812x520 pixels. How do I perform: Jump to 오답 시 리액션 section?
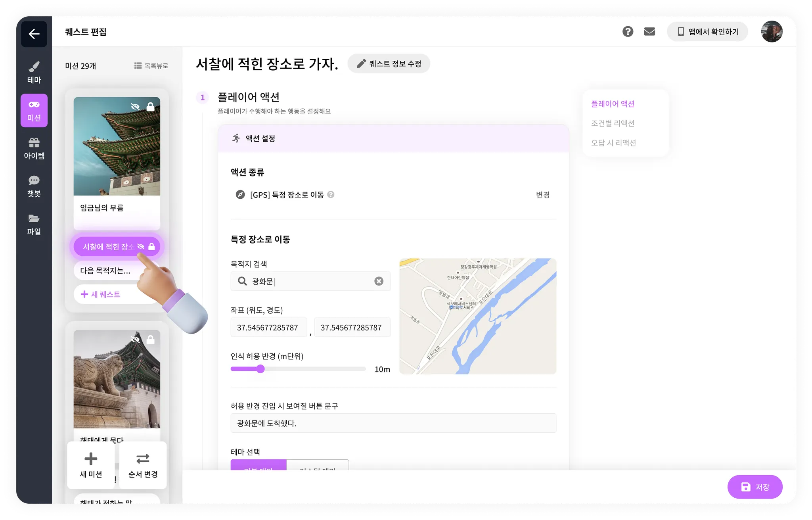pyautogui.click(x=613, y=143)
